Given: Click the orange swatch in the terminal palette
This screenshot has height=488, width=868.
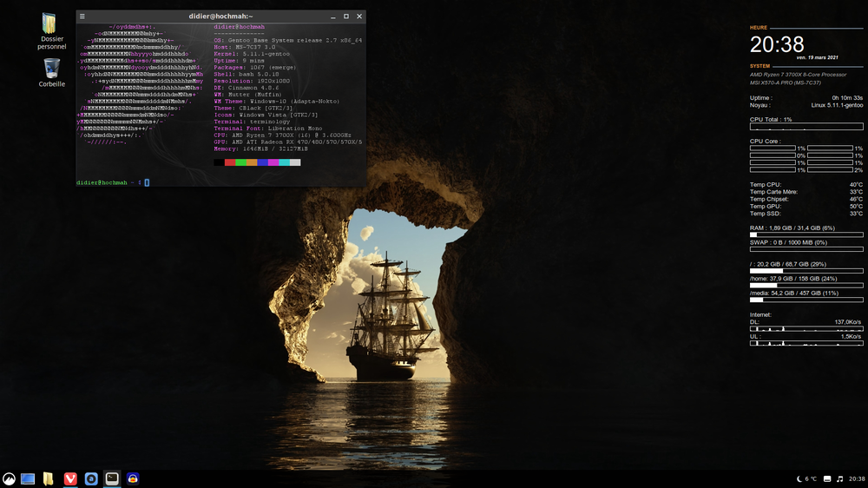Looking at the screenshot, I should pos(252,162).
